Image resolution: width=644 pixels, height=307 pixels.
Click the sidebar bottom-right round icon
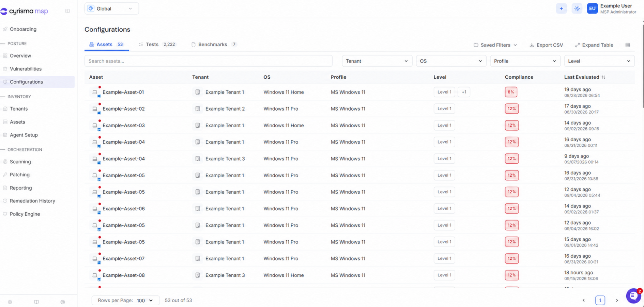tap(63, 302)
